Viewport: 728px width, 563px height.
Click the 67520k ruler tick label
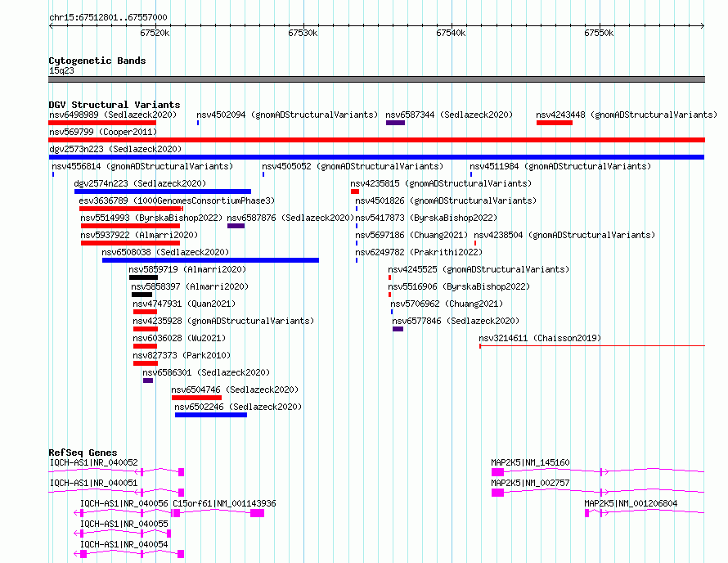tap(155, 33)
